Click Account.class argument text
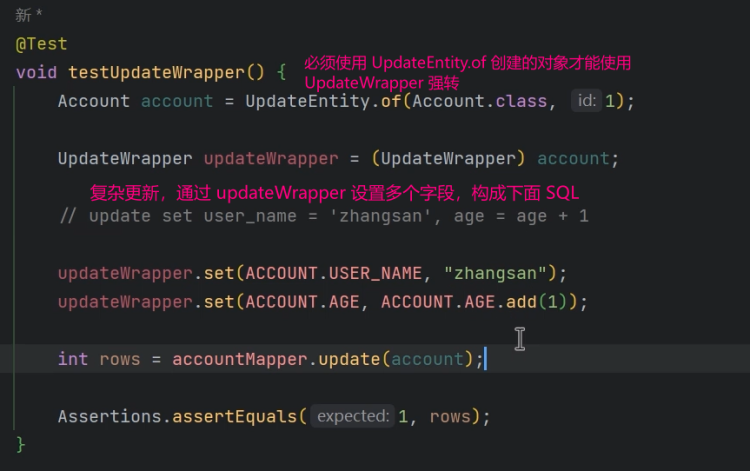Screen dimensions: 750x471 tap(480, 101)
